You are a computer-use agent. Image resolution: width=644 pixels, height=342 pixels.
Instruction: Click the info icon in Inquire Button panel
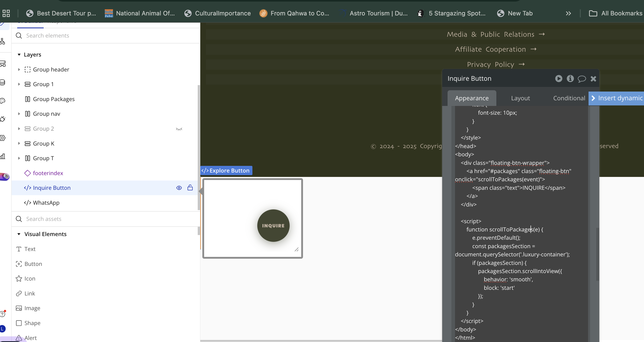click(x=570, y=78)
